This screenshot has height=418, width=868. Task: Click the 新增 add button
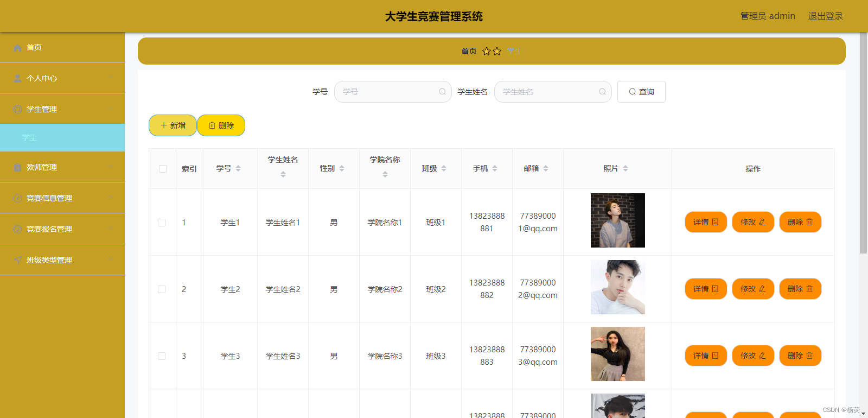click(x=173, y=125)
